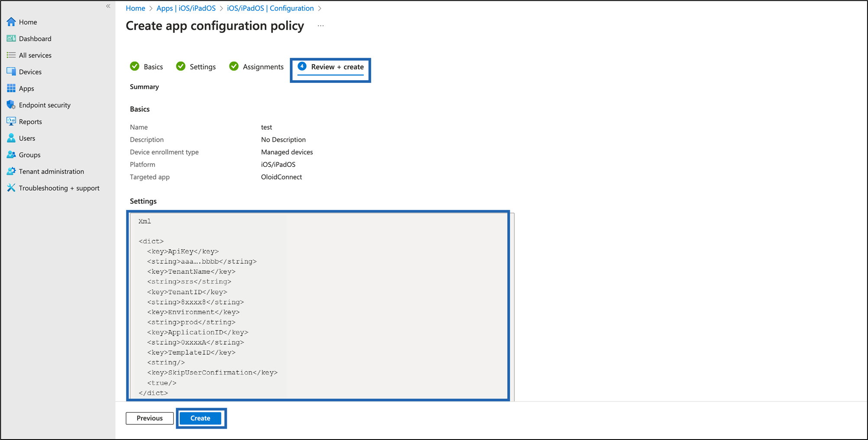This screenshot has width=868, height=440.
Task: Open Home breadcrumb link
Action: pos(136,8)
